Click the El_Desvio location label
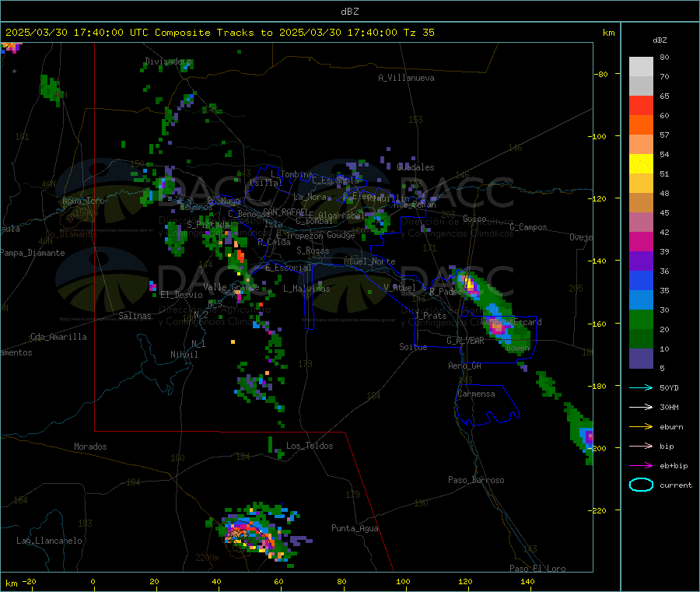 (181, 295)
